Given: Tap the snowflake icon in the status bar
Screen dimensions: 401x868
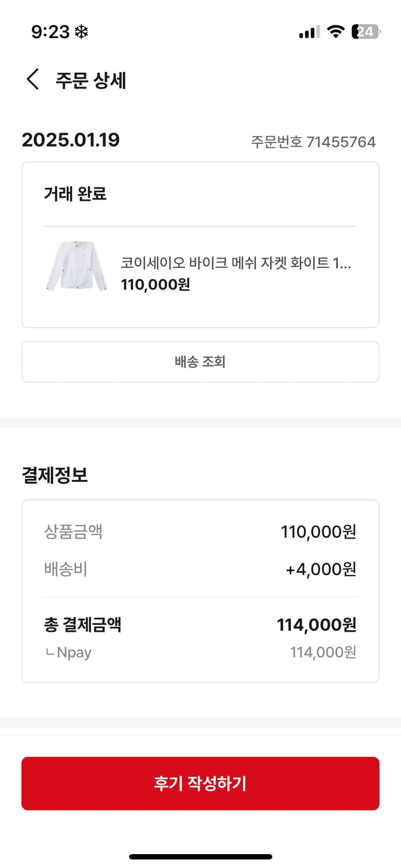Looking at the screenshot, I should click(82, 32).
